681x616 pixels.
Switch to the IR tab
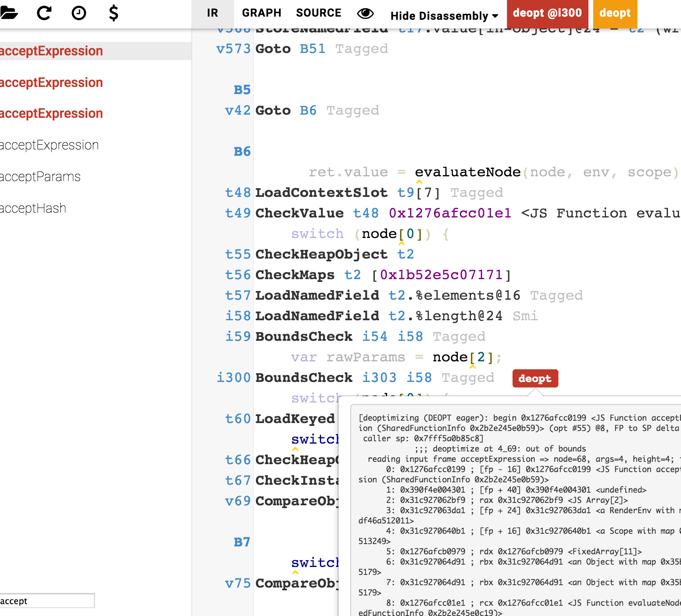point(212,13)
